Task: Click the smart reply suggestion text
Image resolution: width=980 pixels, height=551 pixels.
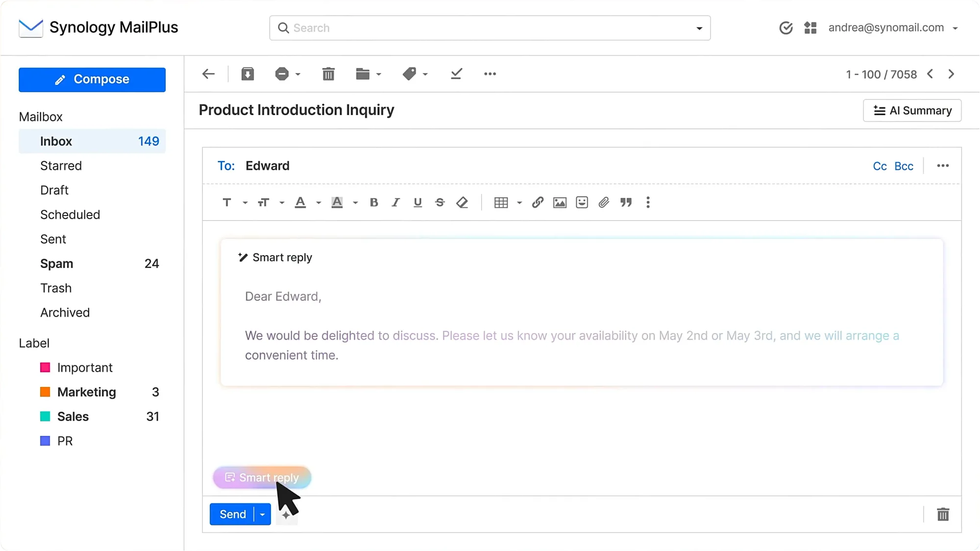Action: [572, 326]
